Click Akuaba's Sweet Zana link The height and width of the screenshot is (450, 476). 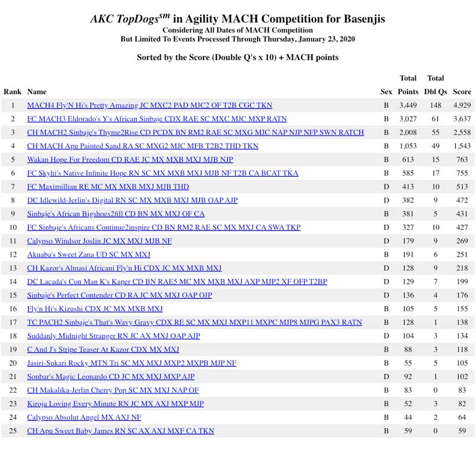(x=89, y=255)
